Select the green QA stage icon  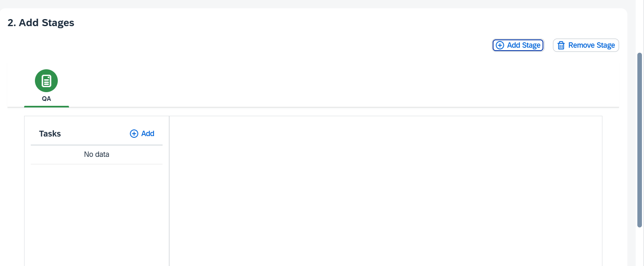click(x=46, y=81)
